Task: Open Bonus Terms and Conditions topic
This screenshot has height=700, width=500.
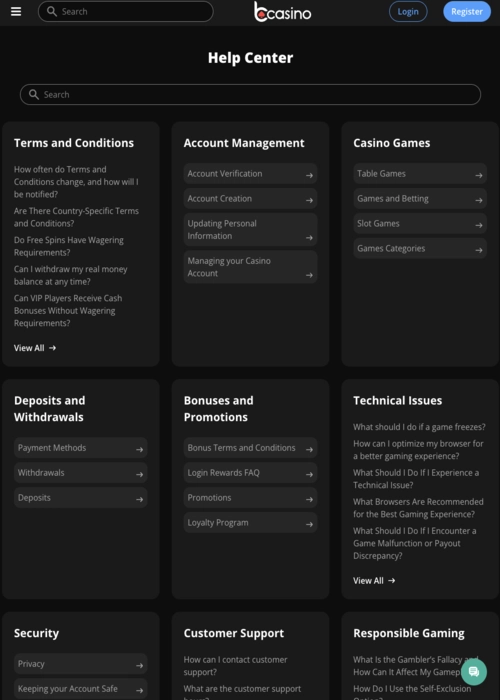Action: coord(250,448)
